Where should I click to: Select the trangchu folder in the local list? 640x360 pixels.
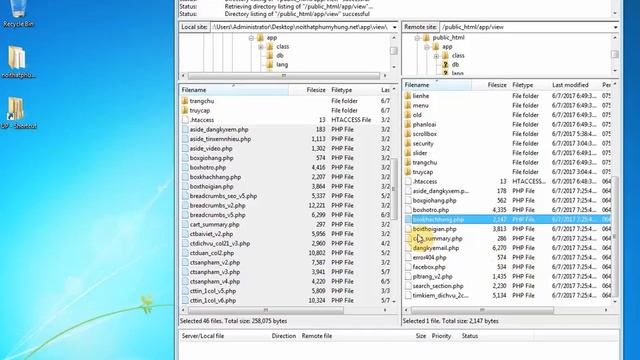pyautogui.click(x=202, y=101)
